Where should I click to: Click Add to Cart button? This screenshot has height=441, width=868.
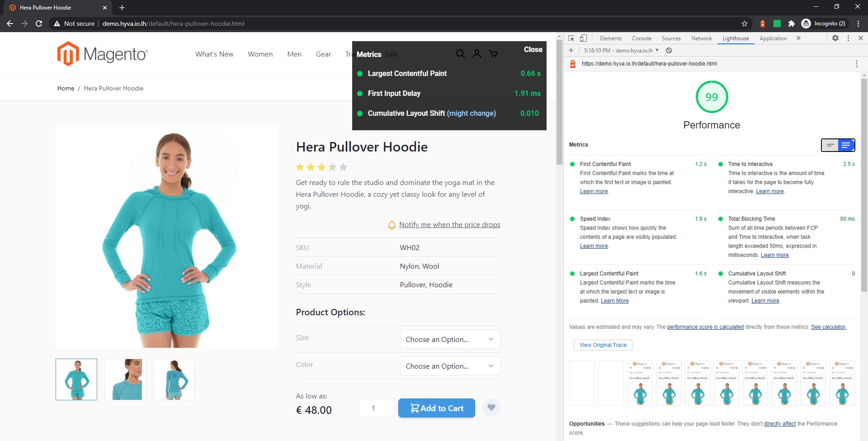[x=437, y=408]
